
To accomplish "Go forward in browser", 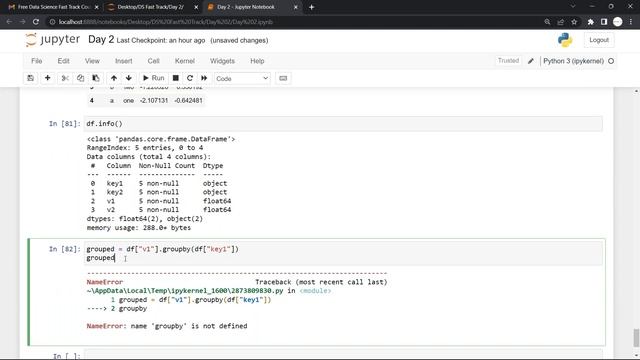I will tap(22, 22).
